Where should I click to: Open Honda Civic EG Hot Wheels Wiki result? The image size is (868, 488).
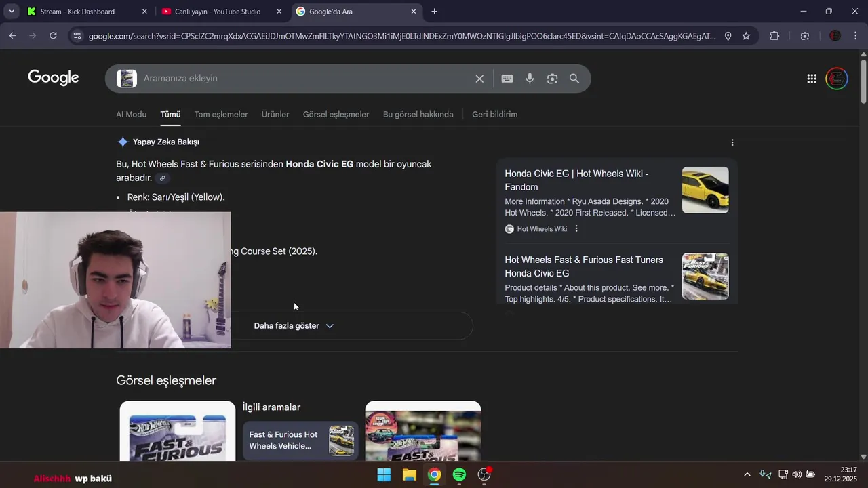(x=576, y=180)
